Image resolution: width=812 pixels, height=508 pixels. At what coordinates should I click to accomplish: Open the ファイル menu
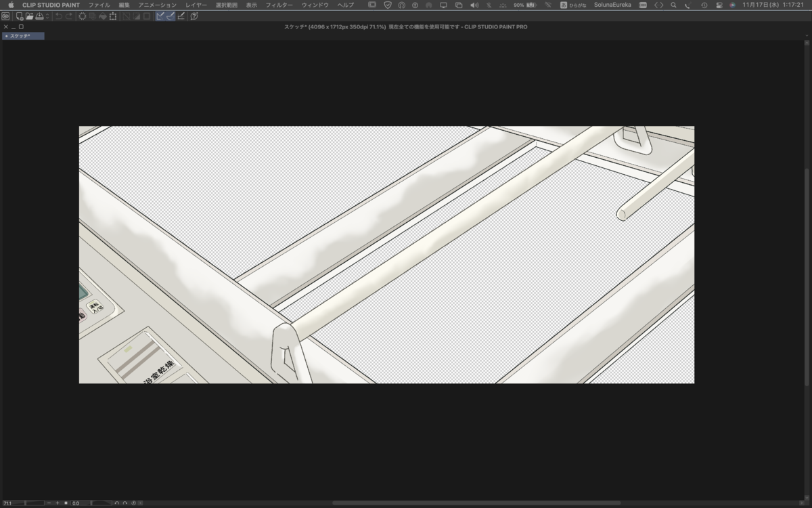[x=99, y=5]
